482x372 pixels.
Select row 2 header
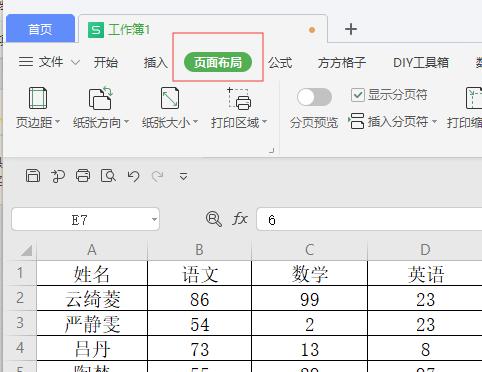(20, 298)
